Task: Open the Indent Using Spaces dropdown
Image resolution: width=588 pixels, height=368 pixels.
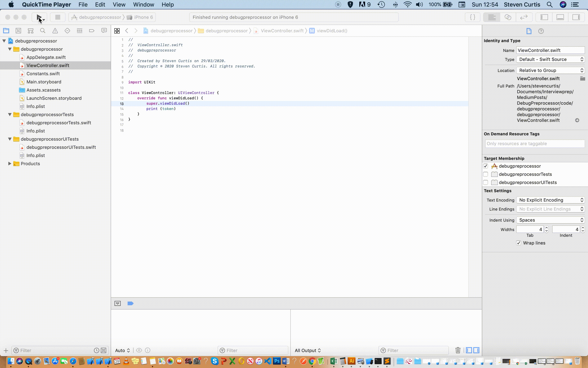Action: 550,220
